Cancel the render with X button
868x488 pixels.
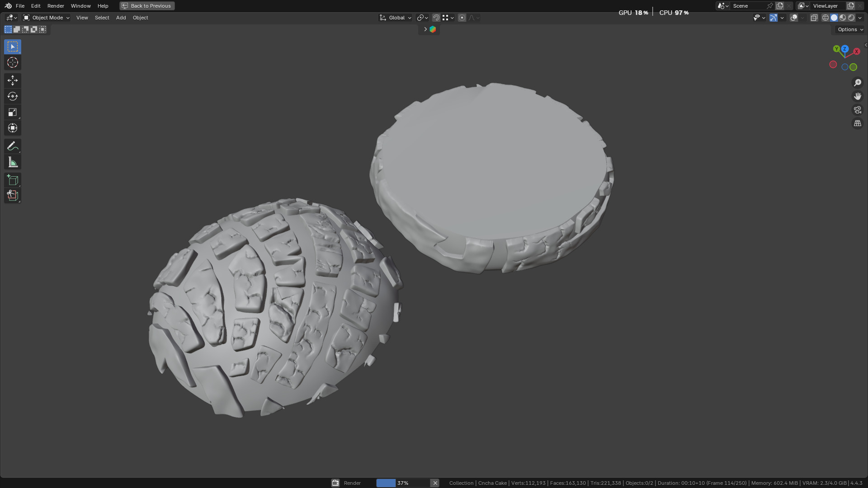click(x=435, y=483)
